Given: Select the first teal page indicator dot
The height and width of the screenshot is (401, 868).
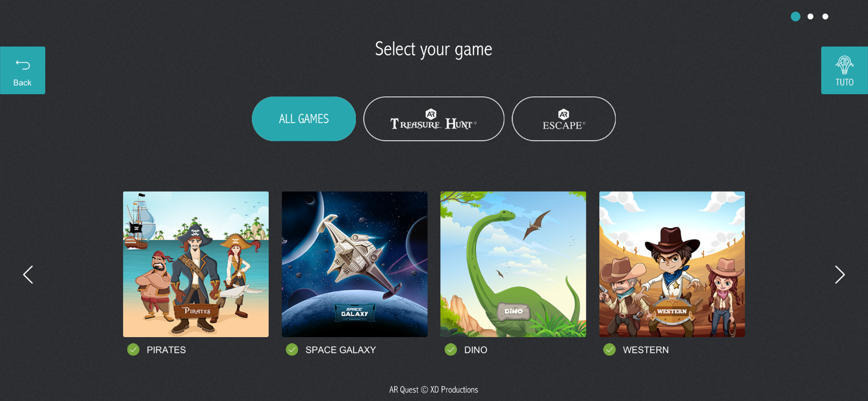Looking at the screenshot, I should pos(796,16).
